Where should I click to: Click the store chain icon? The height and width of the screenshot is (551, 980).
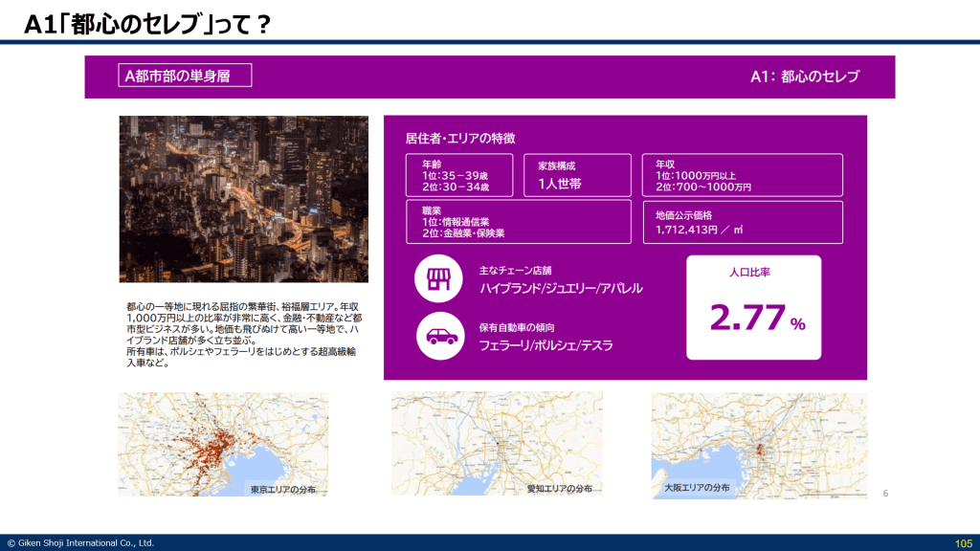(x=438, y=278)
